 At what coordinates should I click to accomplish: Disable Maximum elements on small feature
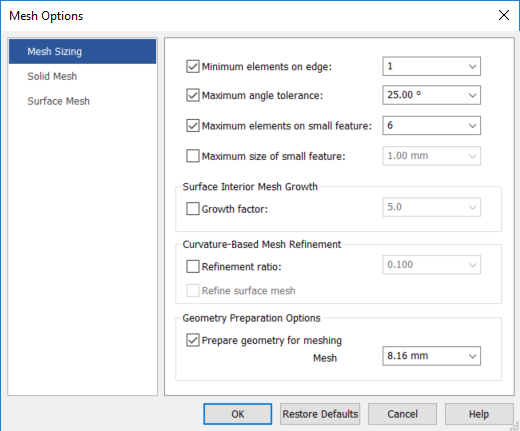[193, 126]
